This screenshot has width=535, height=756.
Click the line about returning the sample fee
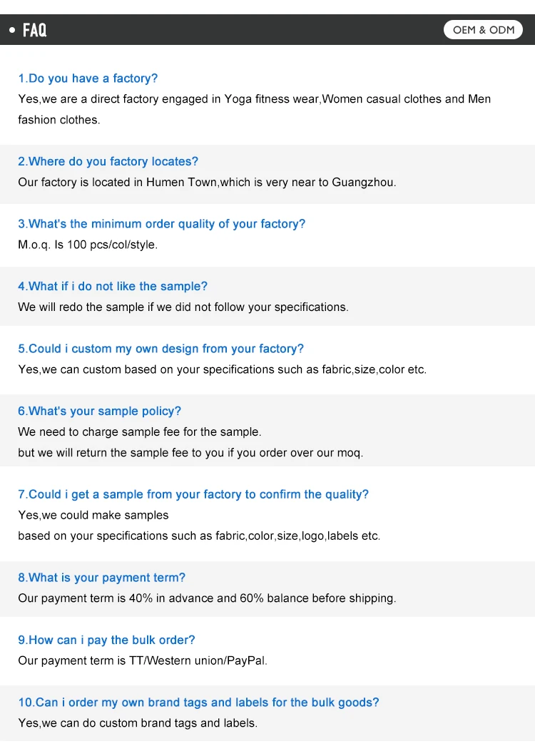(190, 453)
